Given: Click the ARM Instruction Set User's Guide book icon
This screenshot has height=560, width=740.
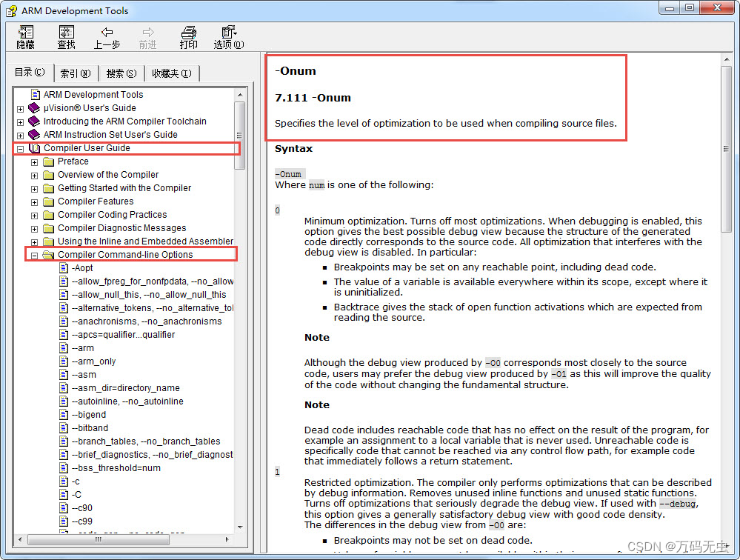Looking at the screenshot, I should pyautogui.click(x=34, y=135).
